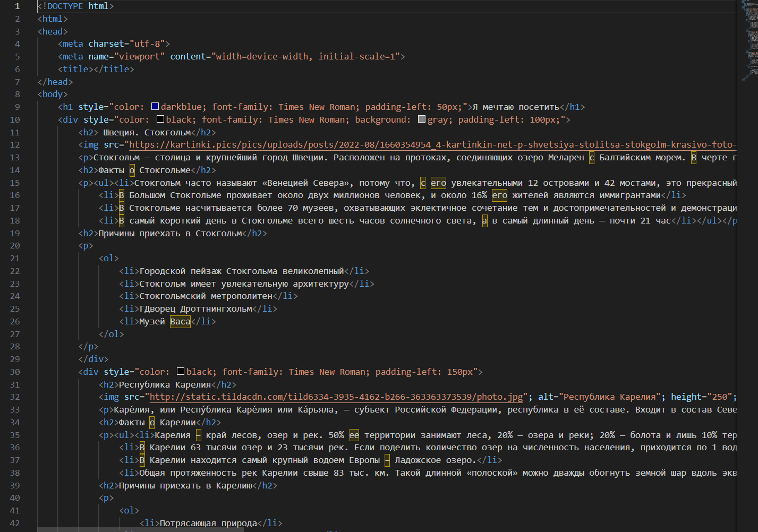Place cursor on the "Я мечтаю посетить" heading text
758x532 pixels.
515,107
